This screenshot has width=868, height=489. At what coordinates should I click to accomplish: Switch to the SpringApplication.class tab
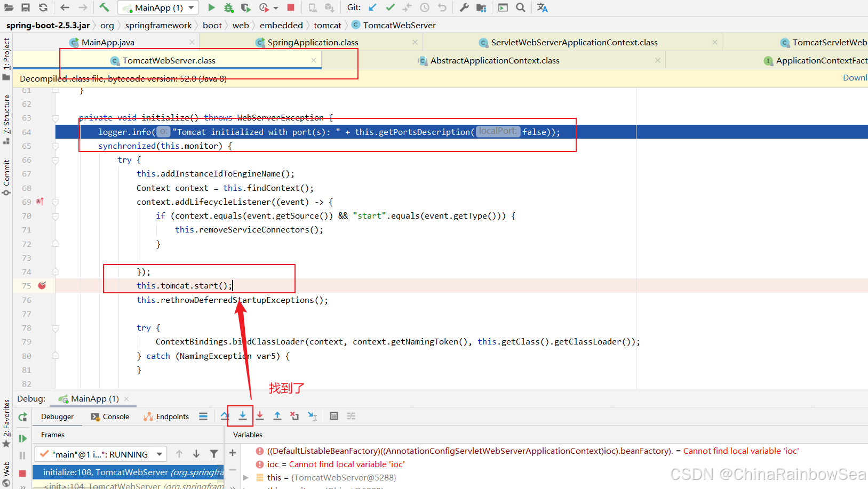[x=312, y=42]
